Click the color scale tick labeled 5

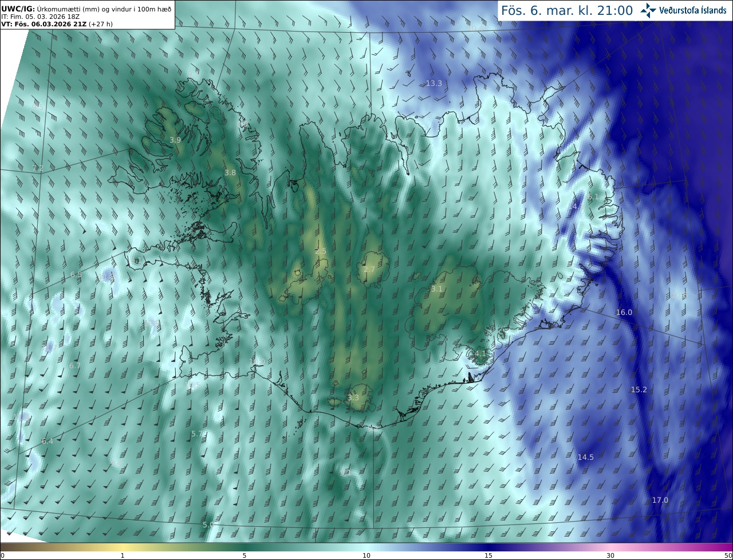(245, 555)
